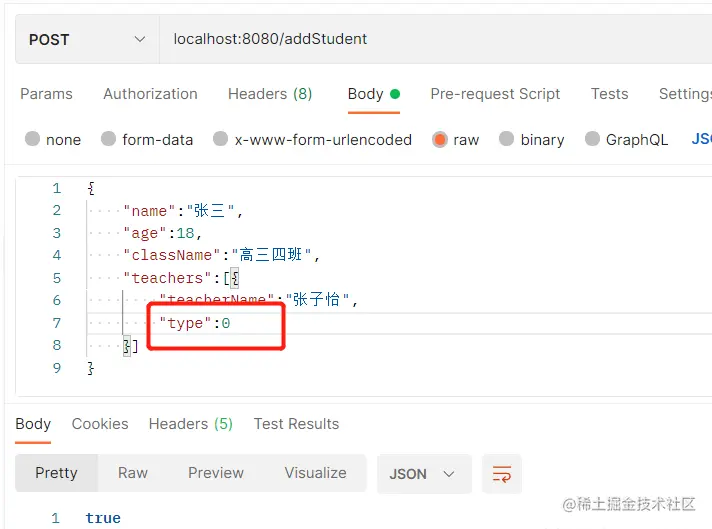Choose the GraphQL body option
Screen dimensions: 712x529
tap(592, 138)
